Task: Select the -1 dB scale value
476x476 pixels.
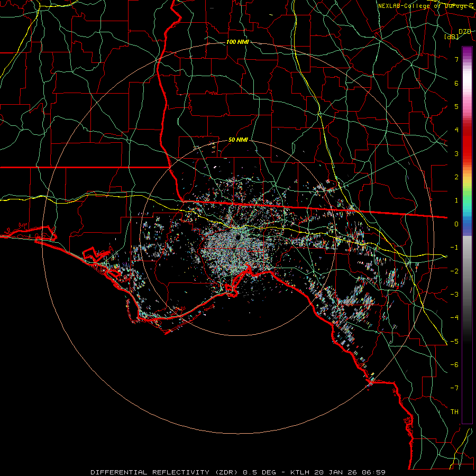Action: tap(454, 248)
